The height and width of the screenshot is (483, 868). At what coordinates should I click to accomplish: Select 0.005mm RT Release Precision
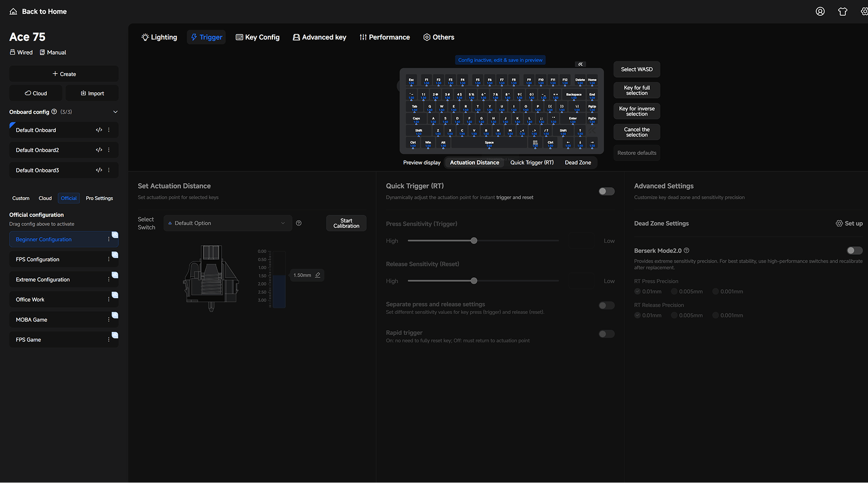[674, 315]
